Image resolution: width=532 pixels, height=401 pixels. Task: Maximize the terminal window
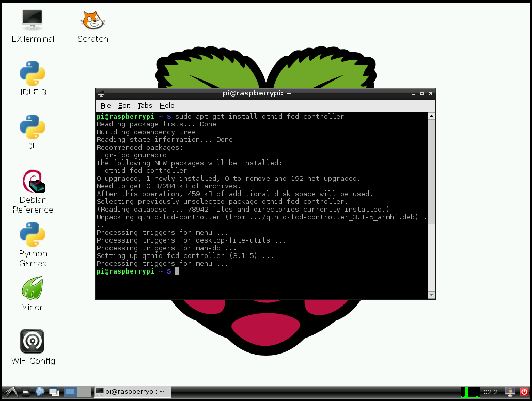coord(422,93)
